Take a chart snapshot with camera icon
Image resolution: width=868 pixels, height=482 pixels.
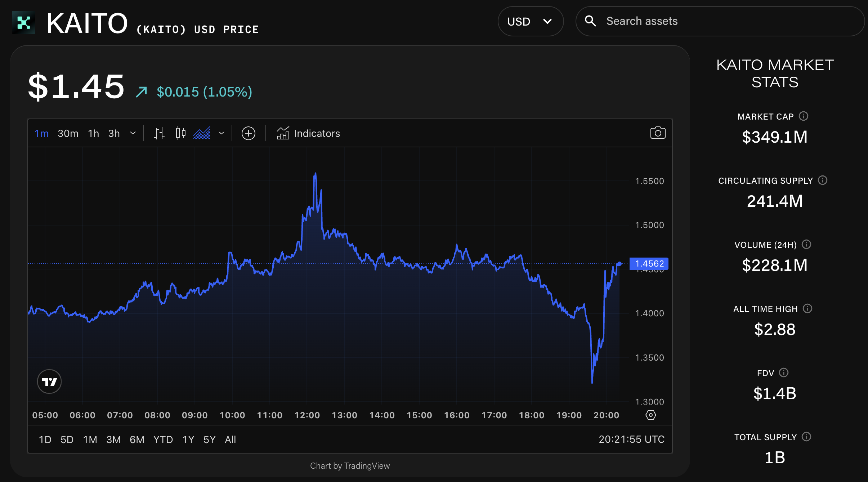(658, 133)
